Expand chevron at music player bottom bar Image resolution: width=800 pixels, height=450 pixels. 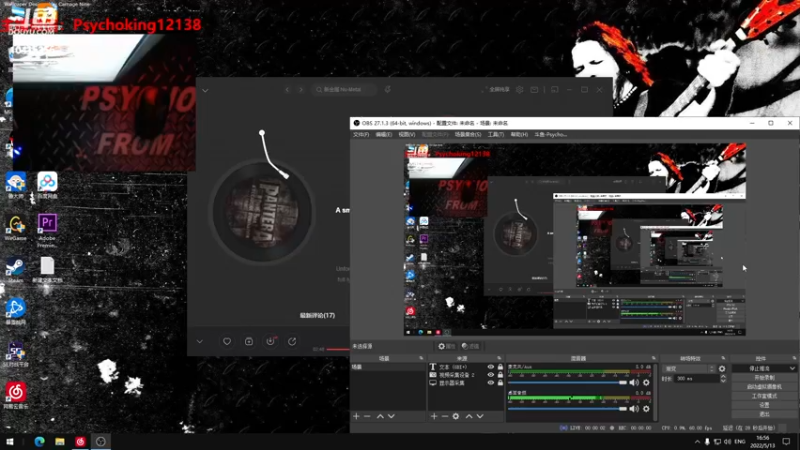pos(199,341)
